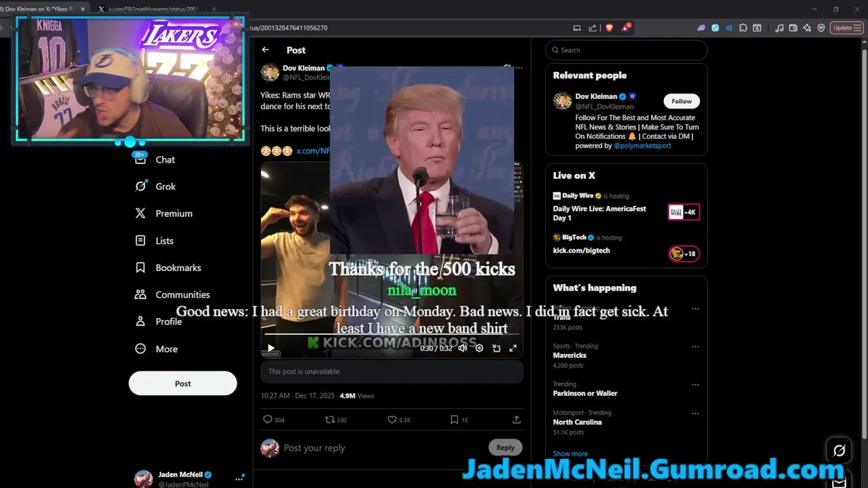Screen dimensions: 868x488
Task: Switch to the FBGreatMoments browser tab
Action: tap(148, 9)
